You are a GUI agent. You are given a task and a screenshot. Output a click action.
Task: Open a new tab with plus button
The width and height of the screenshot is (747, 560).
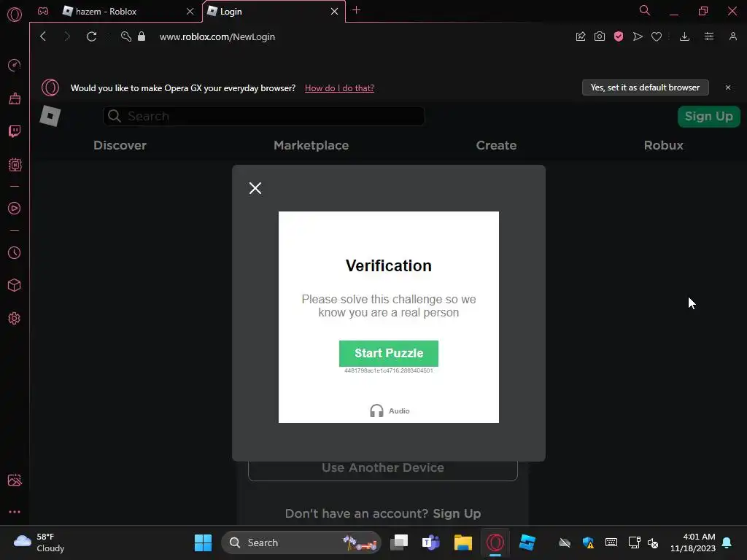coord(356,10)
